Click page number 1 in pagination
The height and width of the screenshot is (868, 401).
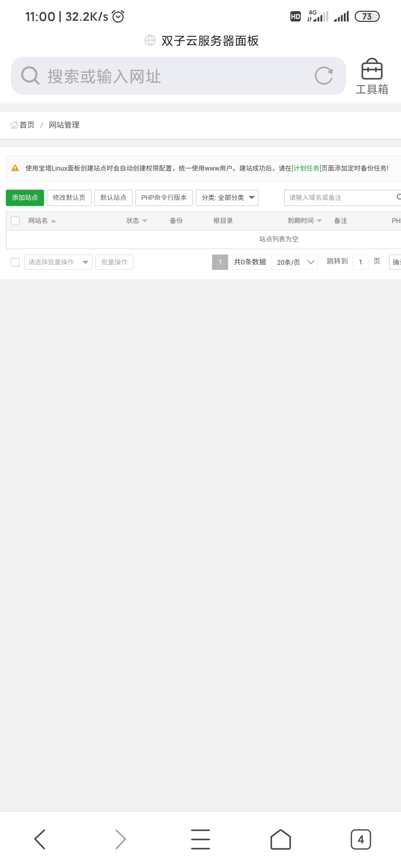tap(220, 262)
